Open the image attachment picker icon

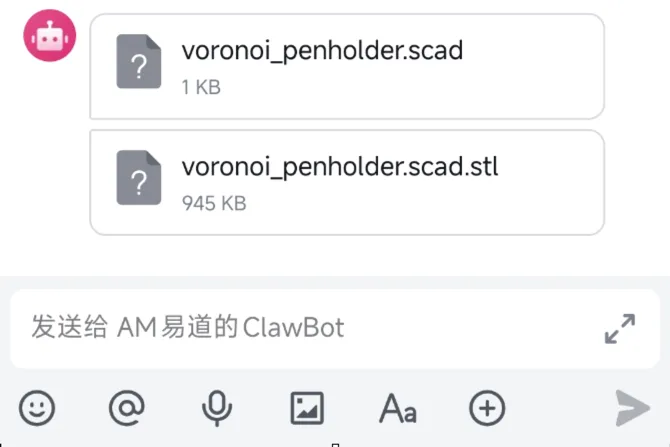[x=307, y=408]
